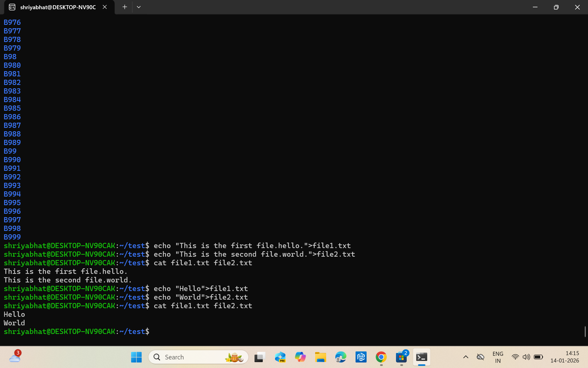
Task: Open the weather widget with badge 3
Action: point(15,357)
